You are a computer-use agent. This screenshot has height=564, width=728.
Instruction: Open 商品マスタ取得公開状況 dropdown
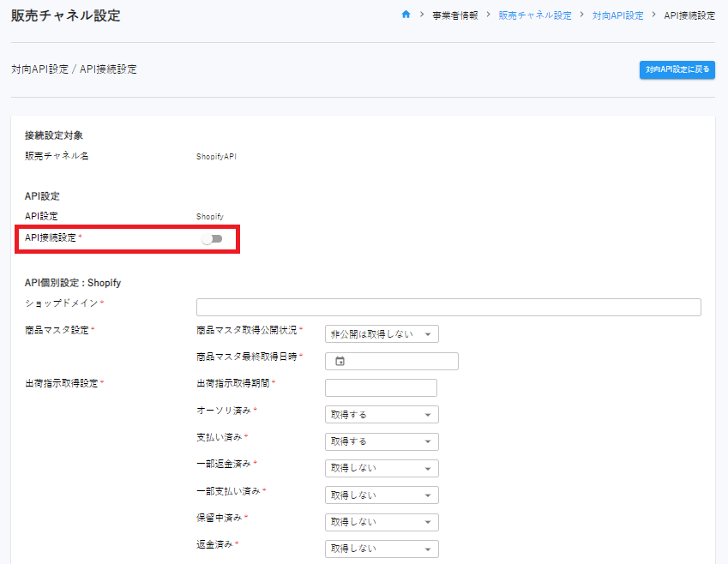pyautogui.click(x=382, y=334)
